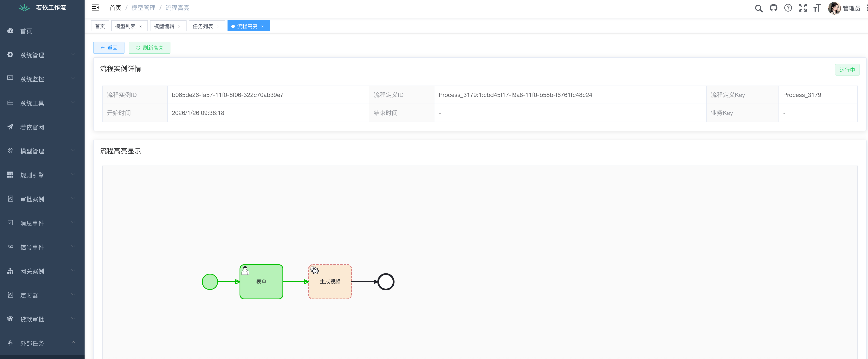Close the 流程高亮 tab

click(x=263, y=26)
